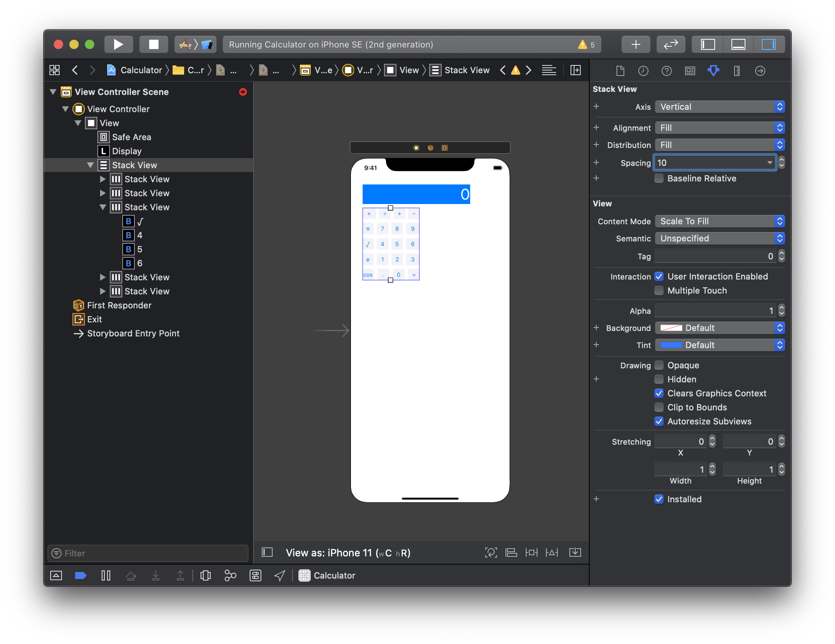
Task: Click the Run play button
Action: [x=118, y=44]
